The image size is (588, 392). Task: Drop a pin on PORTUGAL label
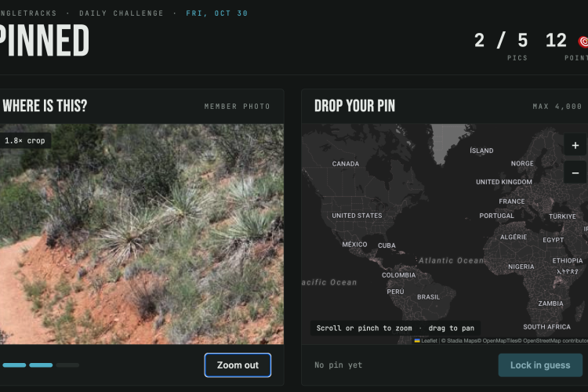coord(496,216)
